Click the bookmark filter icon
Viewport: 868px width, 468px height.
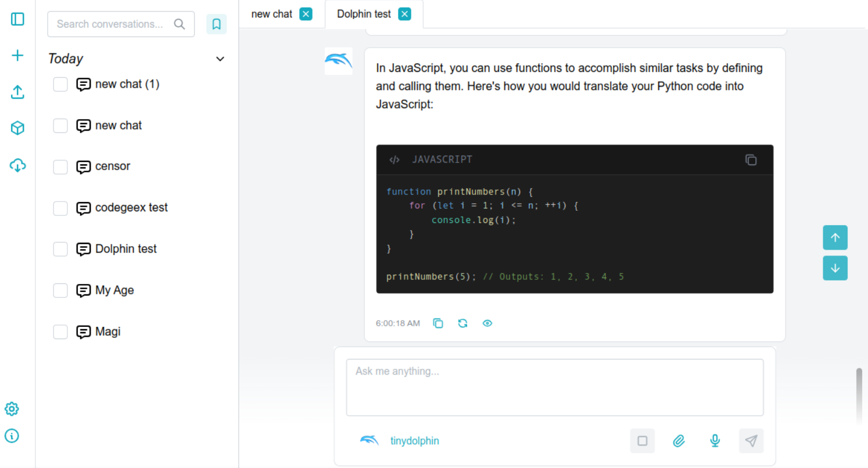pos(217,24)
